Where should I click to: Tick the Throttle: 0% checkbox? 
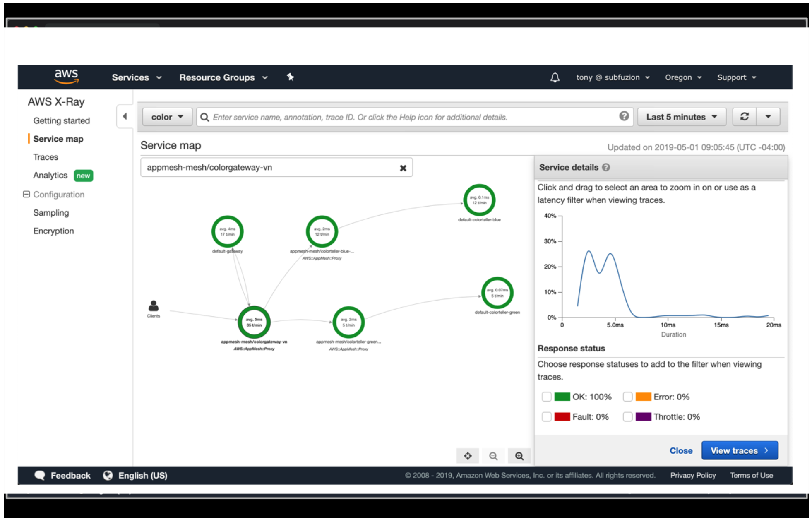coord(627,416)
